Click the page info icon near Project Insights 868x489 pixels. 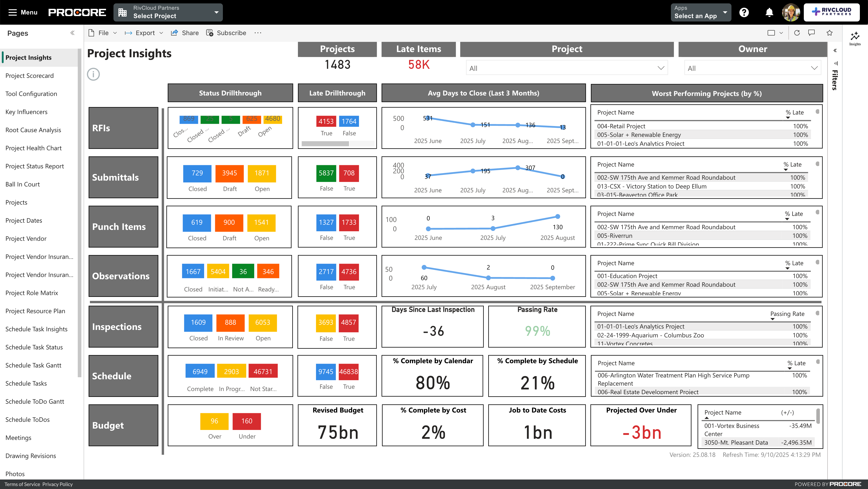(93, 74)
